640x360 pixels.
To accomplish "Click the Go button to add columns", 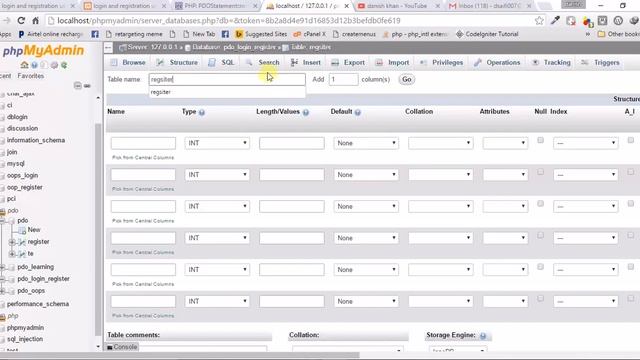I will [x=407, y=79].
